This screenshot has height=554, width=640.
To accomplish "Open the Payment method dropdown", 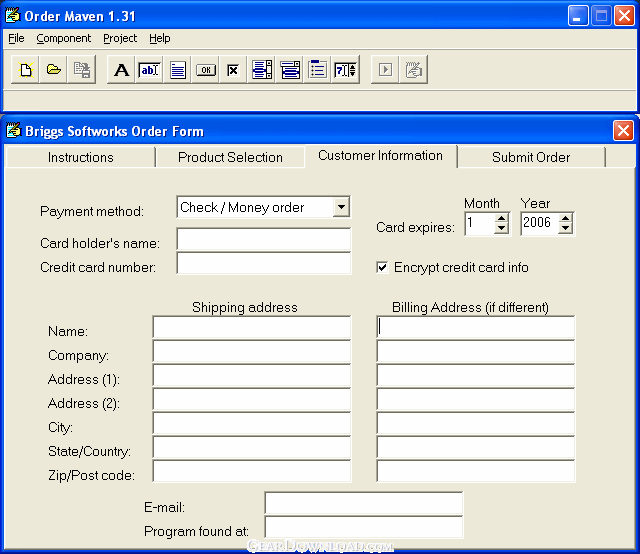I will pos(341,207).
